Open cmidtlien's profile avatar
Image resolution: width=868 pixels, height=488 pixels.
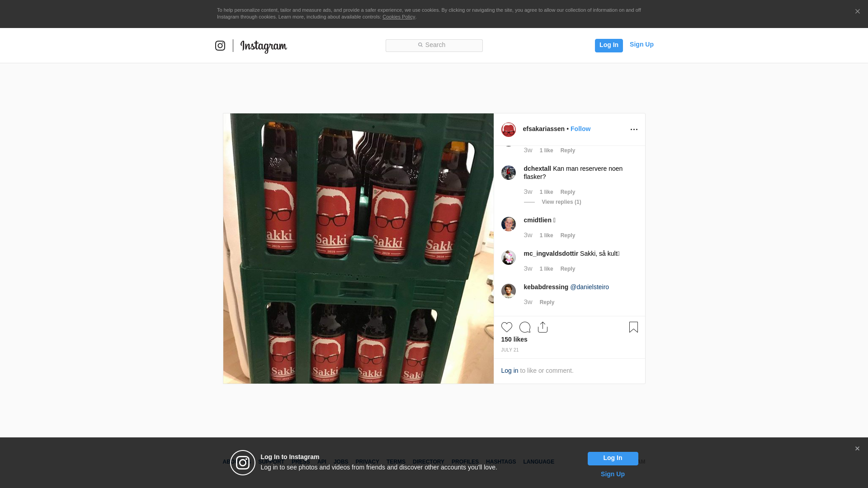click(509, 224)
